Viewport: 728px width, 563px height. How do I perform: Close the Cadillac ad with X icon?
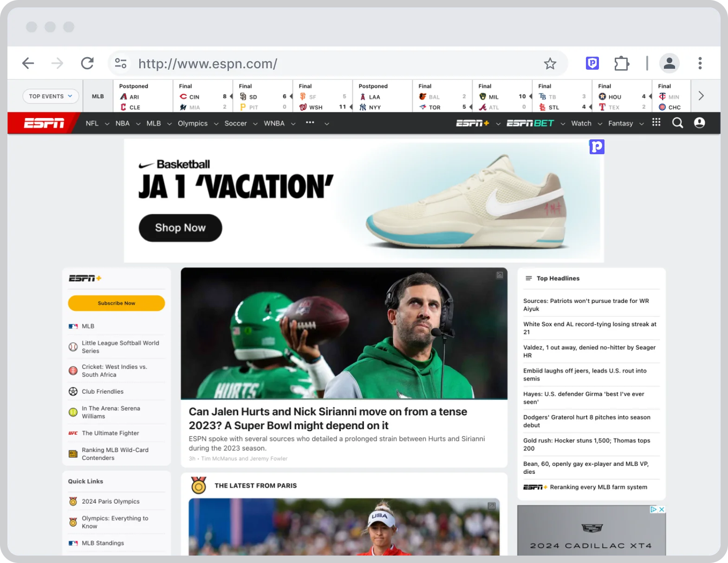coord(662,510)
